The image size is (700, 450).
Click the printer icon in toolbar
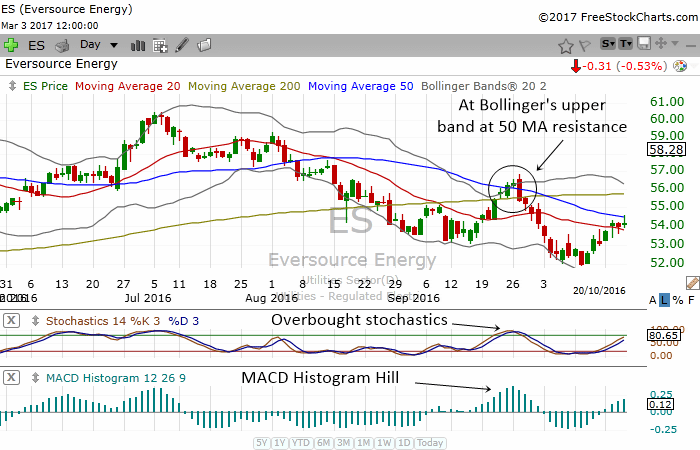[62, 46]
